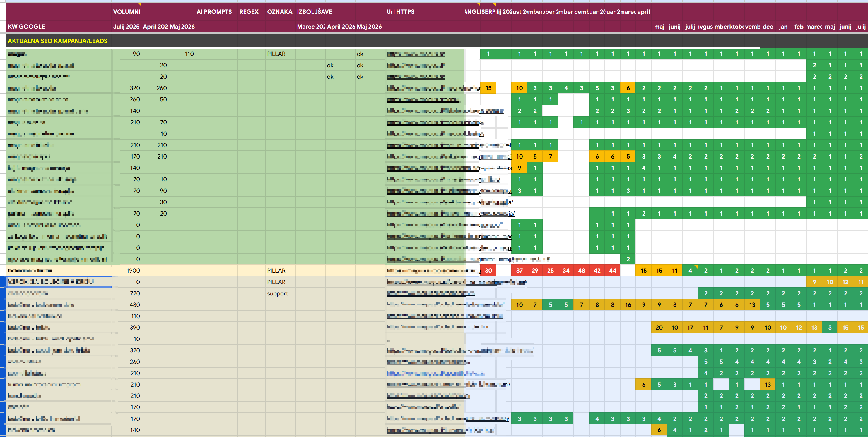Click the volume cell showing 390

126,328
